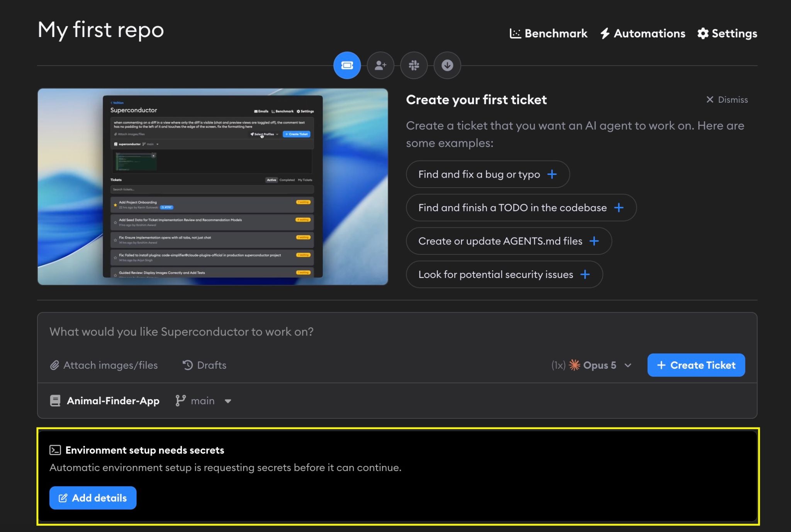The image size is (791, 532).
Task: Select the Animal-Finder-App repository
Action: coord(105,401)
